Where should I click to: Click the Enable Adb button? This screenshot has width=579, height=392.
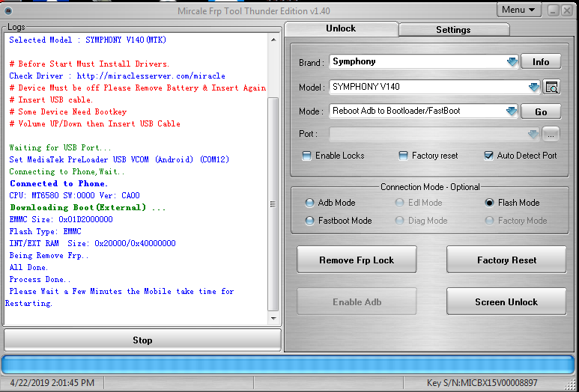click(x=357, y=301)
